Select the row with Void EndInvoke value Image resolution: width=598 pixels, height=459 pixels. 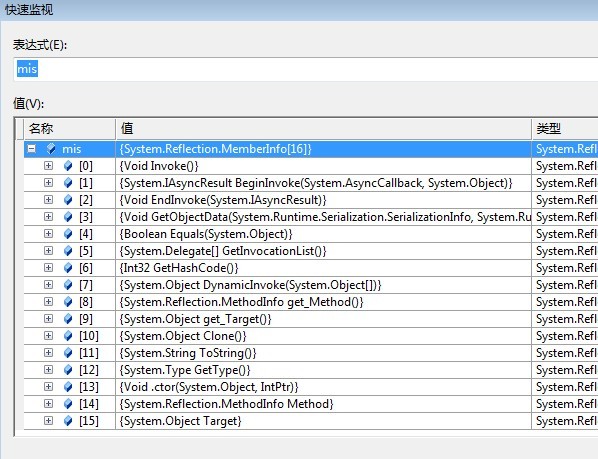(x=311, y=200)
